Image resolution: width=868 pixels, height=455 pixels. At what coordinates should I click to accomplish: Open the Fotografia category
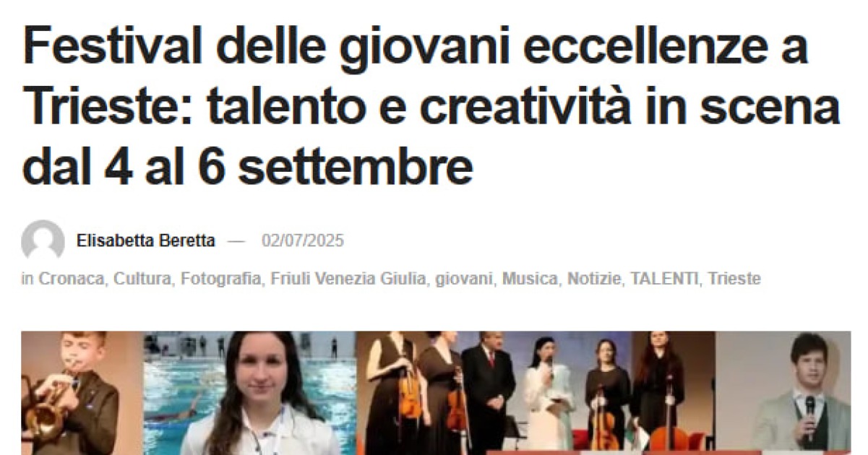pyautogui.click(x=220, y=279)
